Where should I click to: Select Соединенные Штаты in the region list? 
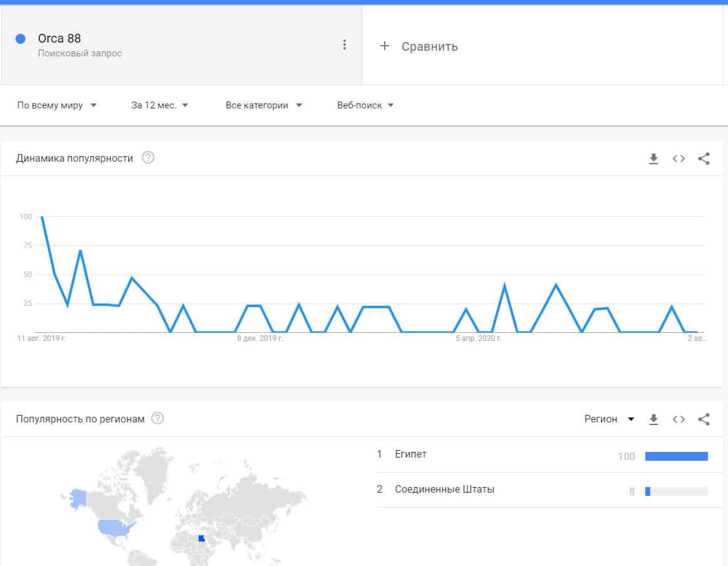(x=444, y=490)
